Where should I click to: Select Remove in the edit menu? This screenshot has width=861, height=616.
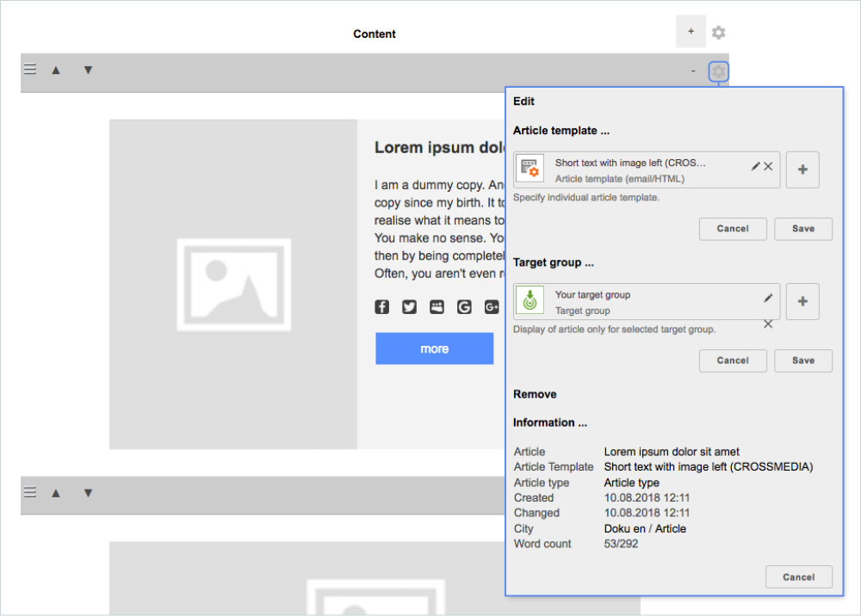535,394
